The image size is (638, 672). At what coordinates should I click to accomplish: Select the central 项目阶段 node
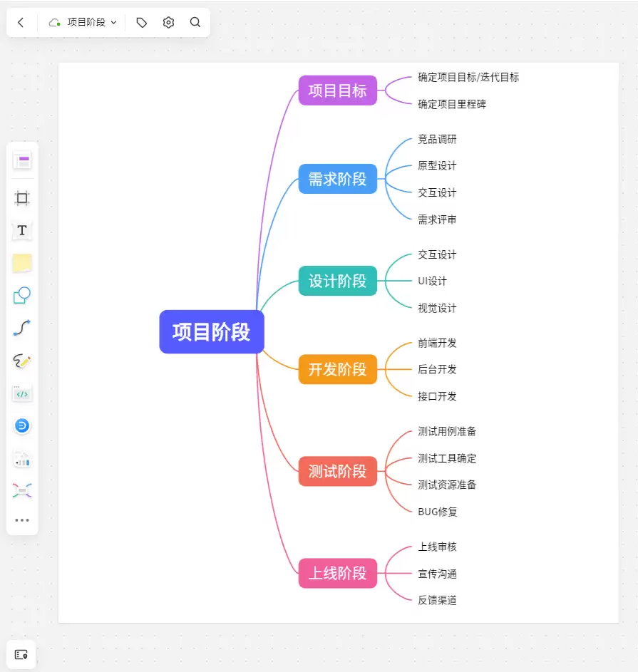[212, 331]
